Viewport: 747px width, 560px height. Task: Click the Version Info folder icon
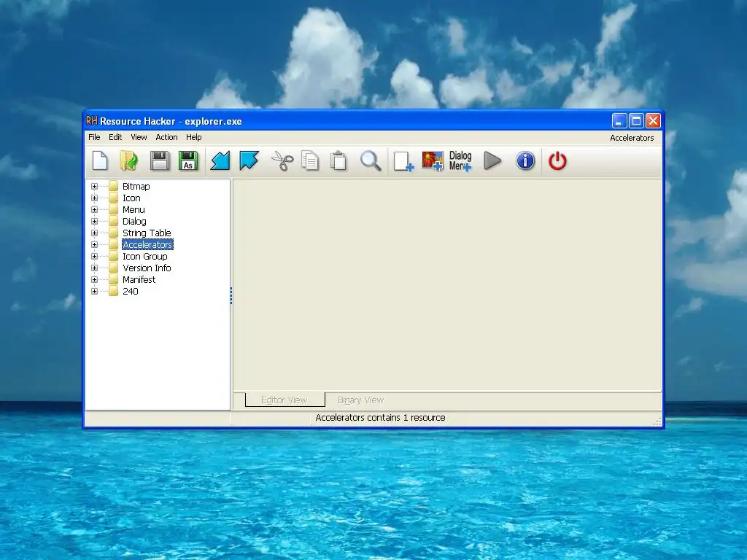click(113, 268)
